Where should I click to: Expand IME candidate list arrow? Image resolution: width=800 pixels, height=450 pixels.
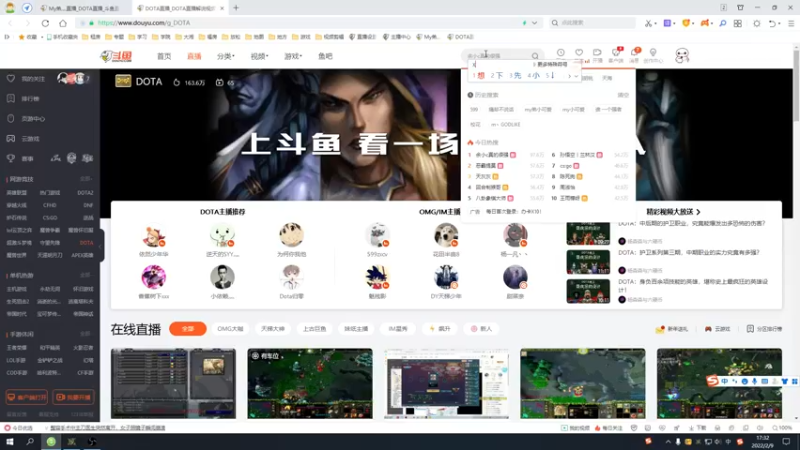[x=577, y=76]
